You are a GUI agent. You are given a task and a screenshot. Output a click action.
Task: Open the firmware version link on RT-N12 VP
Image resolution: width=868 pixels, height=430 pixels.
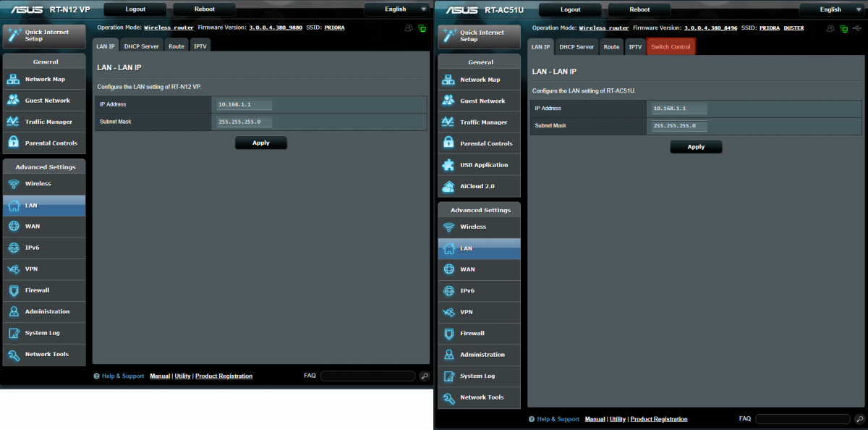(276, 28)
